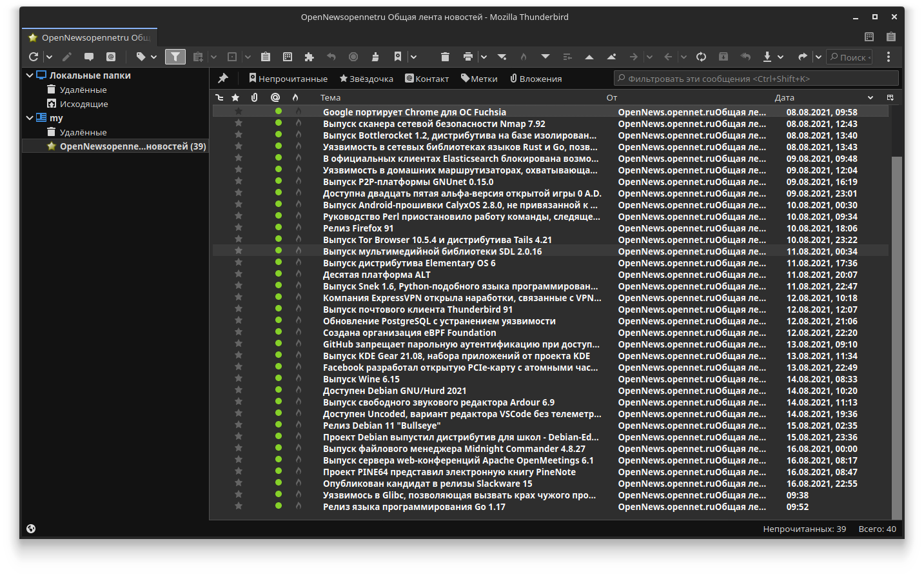Click the printer icon in the toolbar
Viewport: 924px width, 579px height.
468,57
